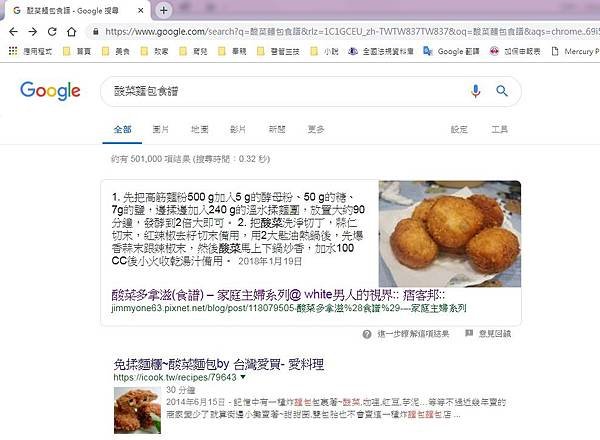Open the browser home page
This screenshot has height=440, width=600.
tap(72, 32)
